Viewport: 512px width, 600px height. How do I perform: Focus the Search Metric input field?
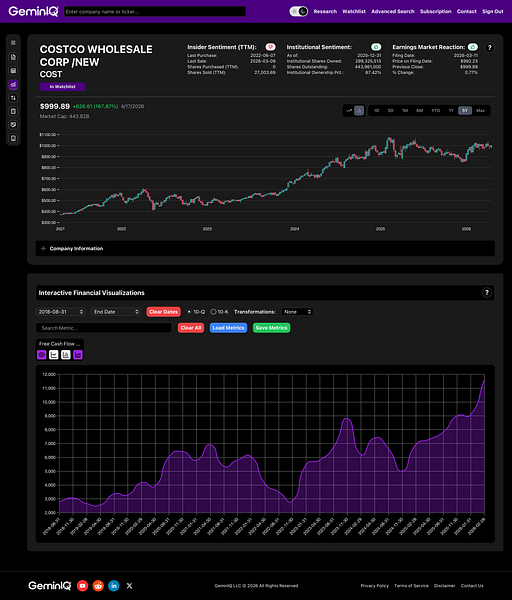pyautogui.click(x=104, y=328)
